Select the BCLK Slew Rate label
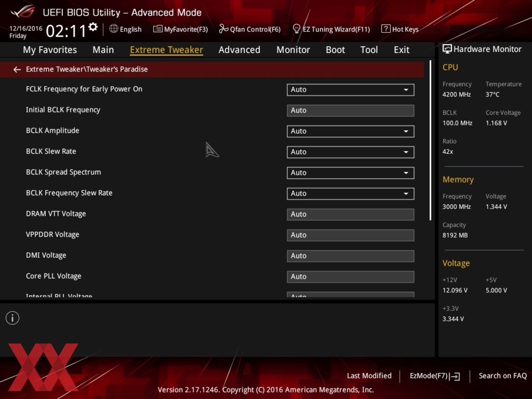The image size is (532, 399). point(51,151)
